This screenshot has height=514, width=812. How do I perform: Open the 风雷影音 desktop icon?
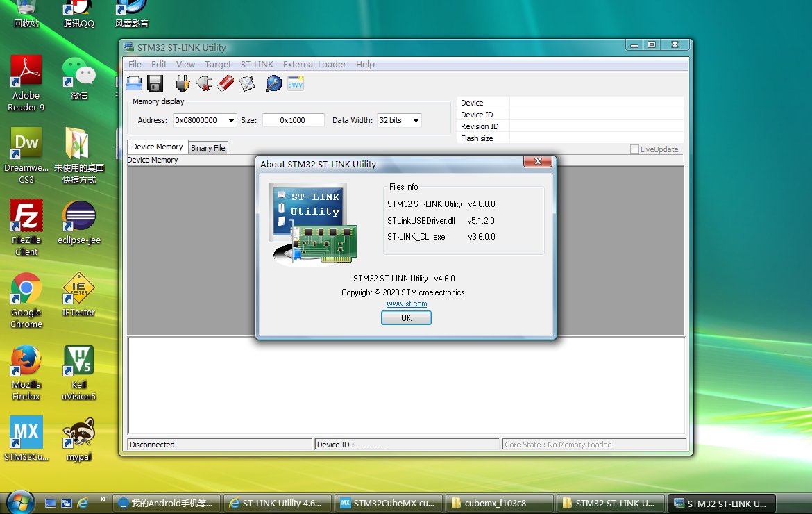[132, 15]
